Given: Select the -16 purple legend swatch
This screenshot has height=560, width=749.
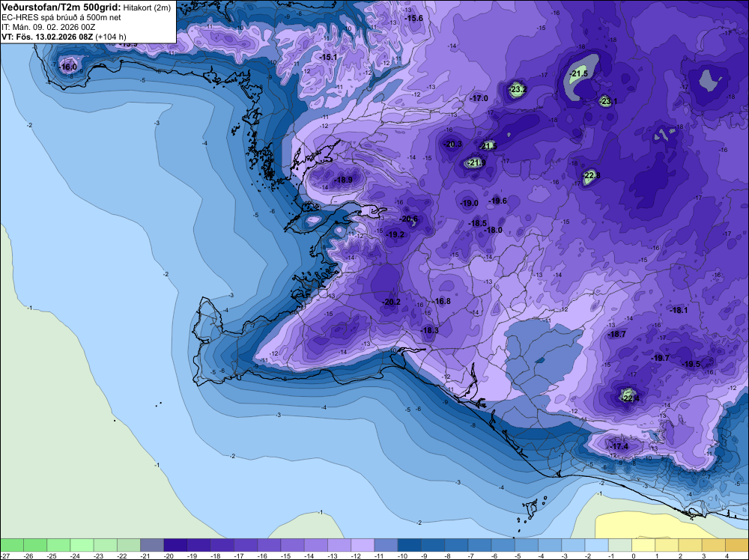Looking at the screenshot, I should [x=269, y=545].
